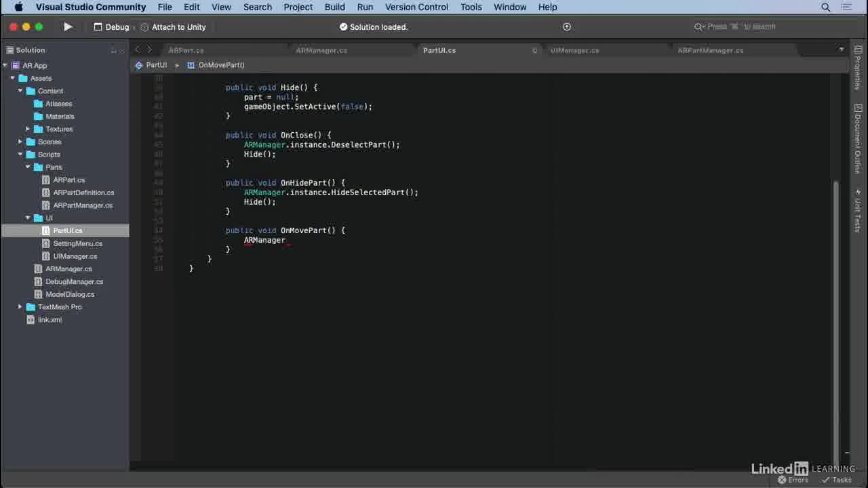Screen dimensions: 868x488
Task: Open SettingMenu.cs in the solution tree
Action: [77, 243]
